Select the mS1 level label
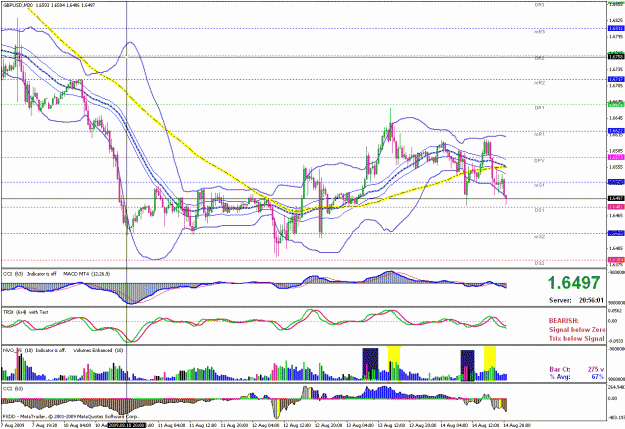The height and width of the screenshot is (429, 625). 539,185
